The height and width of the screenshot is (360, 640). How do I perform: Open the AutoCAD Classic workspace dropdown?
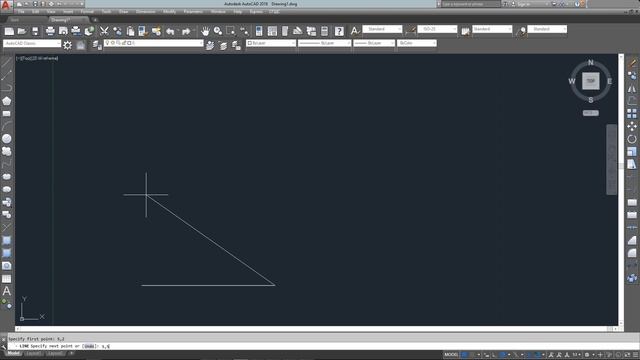point(32,43)
